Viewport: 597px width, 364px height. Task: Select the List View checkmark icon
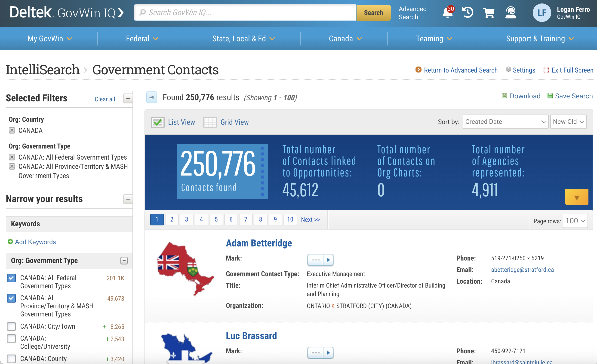[x=157, y=122]
